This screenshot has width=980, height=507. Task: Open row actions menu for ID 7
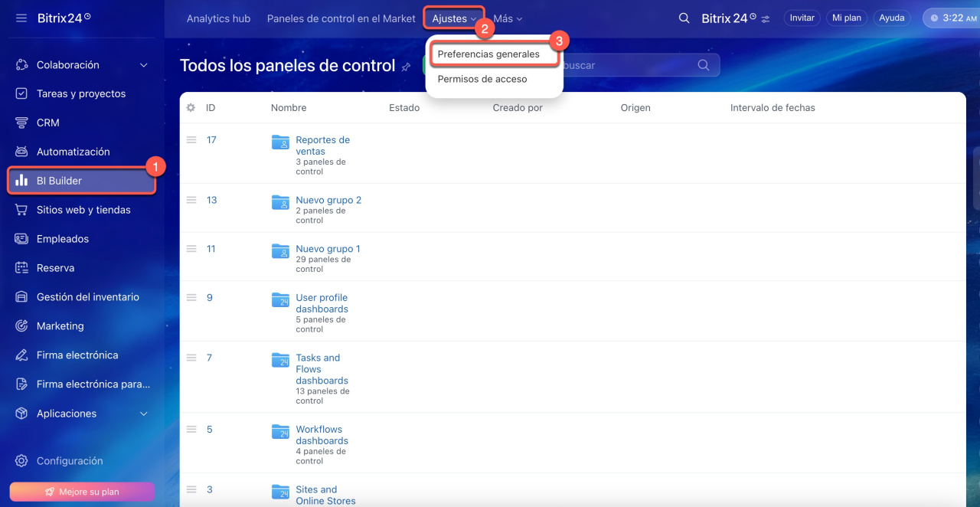[192, 358]
